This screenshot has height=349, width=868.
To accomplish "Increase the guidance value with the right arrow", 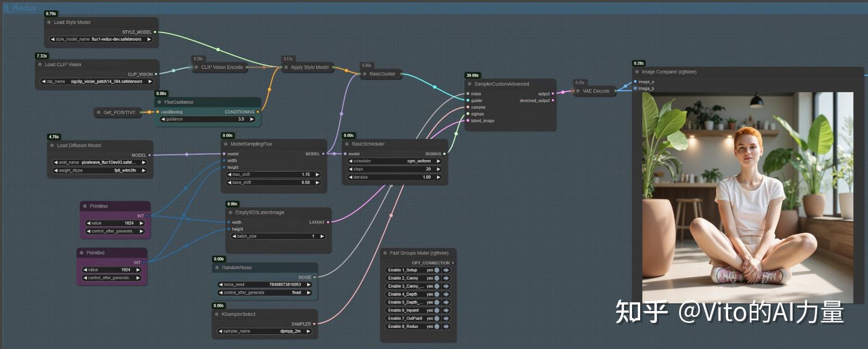I will (252, 119).
